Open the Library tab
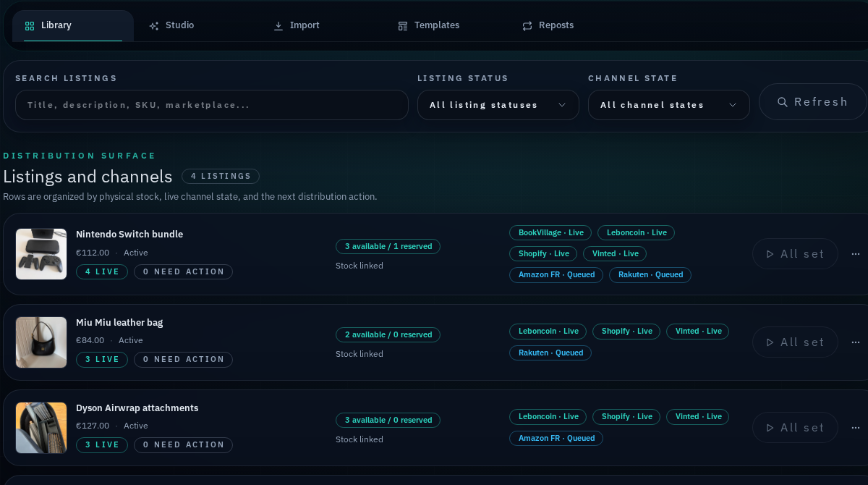The image size is (868, 485). coord(73,25)
